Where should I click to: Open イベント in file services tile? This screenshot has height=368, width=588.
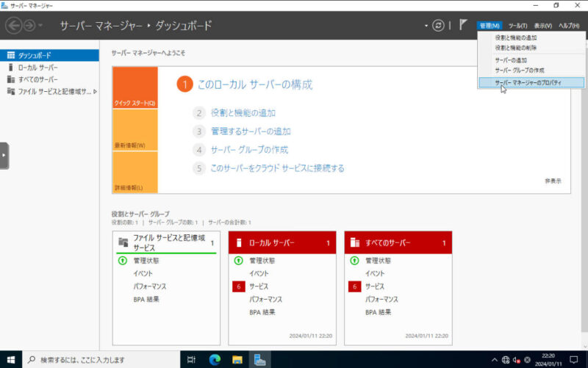point(143,273)
